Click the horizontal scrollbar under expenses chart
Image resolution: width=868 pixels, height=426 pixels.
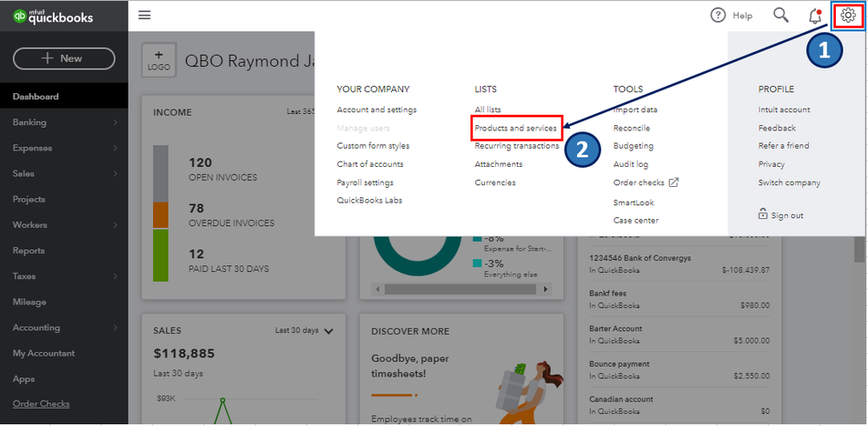click(461, 290)
